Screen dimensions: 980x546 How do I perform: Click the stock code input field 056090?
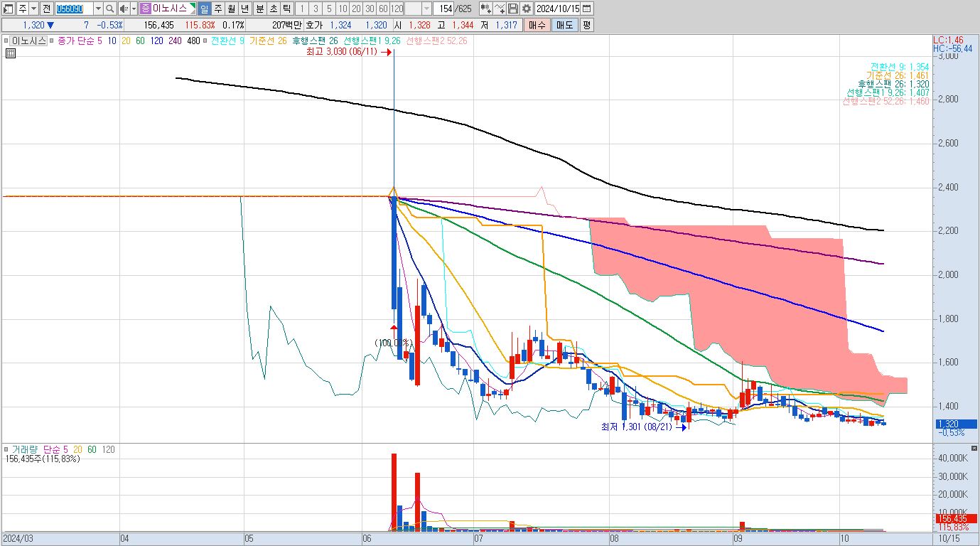click(x=74, y=9)
